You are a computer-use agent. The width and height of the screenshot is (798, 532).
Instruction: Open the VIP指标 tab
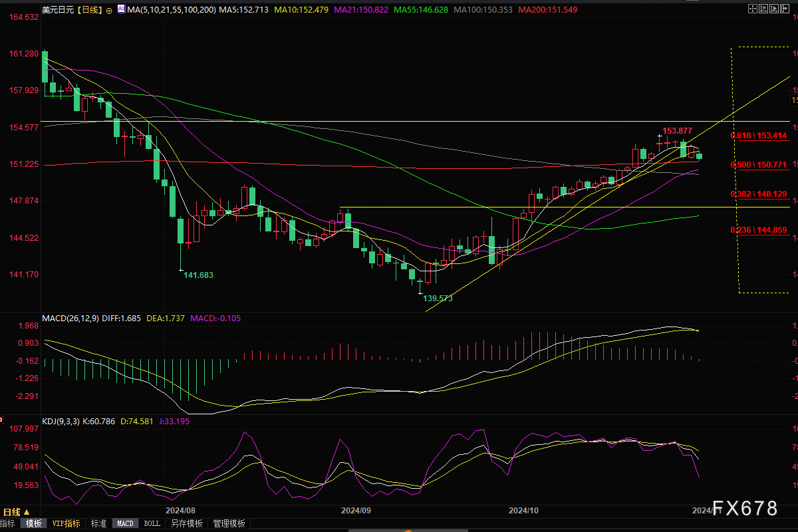66,523
